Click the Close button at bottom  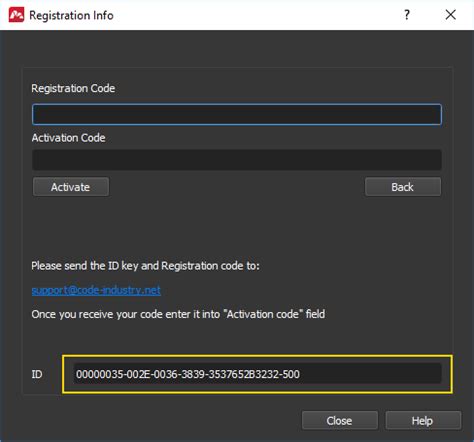pos(340,421)
